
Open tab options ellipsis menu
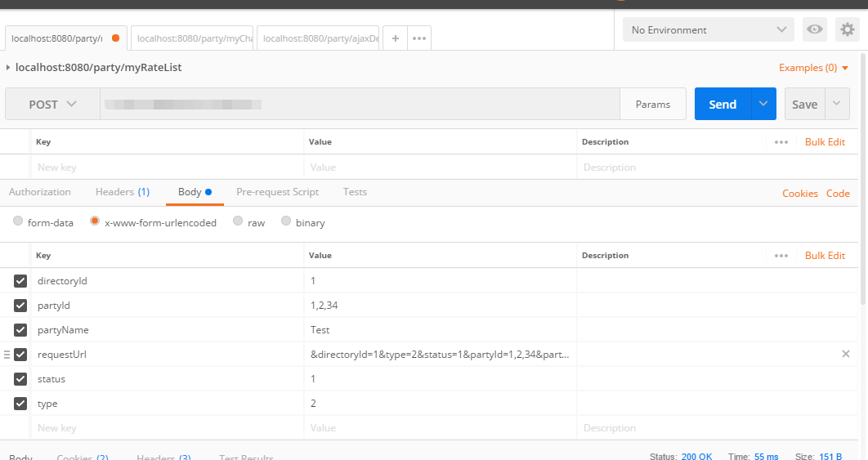pyautogui.click(x=419, y=38)
